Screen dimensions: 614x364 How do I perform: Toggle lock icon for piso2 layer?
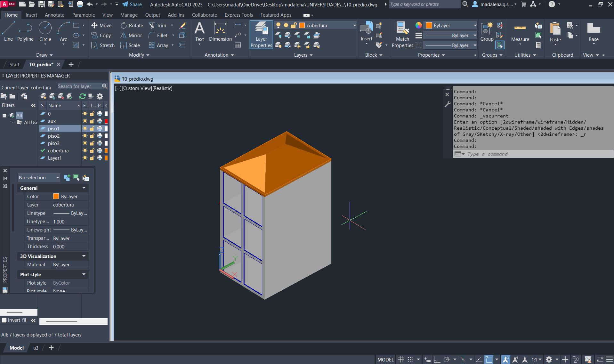click(92, 136)
